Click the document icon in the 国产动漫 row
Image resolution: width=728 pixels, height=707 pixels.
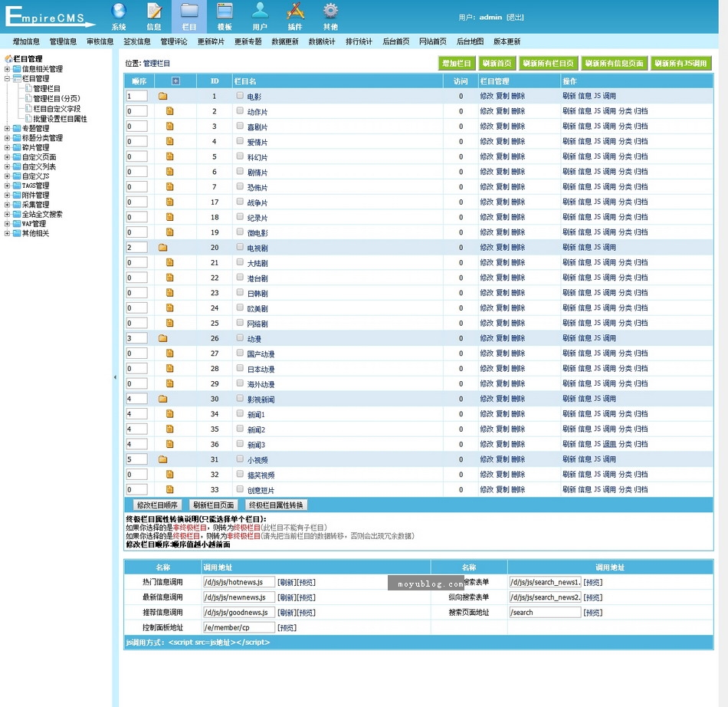click(170, 353)
